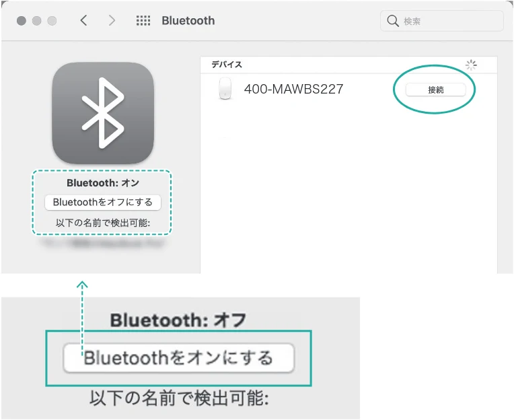Go forward with the right chevron

[112, 20]
